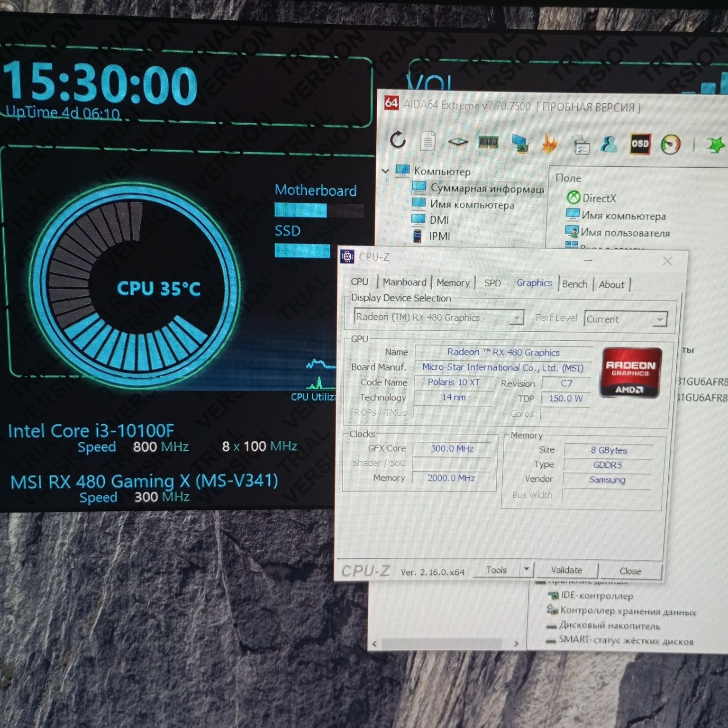Minimize the CPU-Z window
The image size is (728, 728).
click(x=588, y=260)
